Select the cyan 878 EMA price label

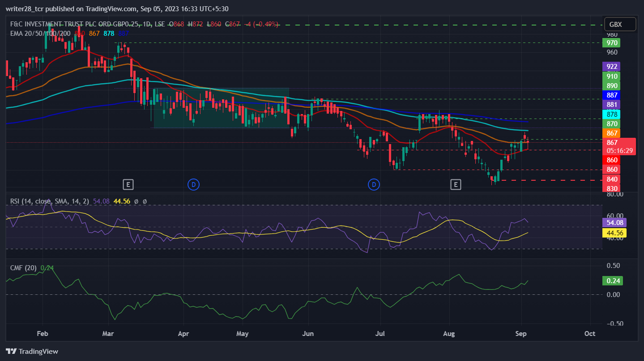[611, 114]
